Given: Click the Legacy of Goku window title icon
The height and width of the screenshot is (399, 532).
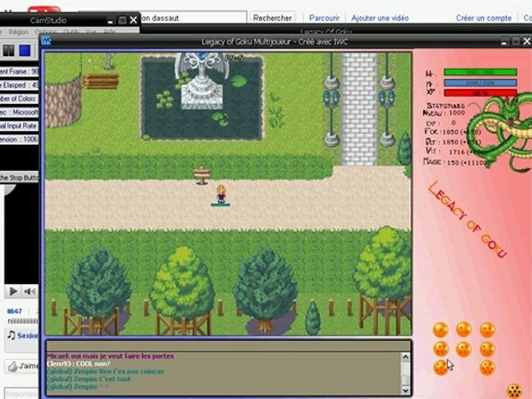Looking at the screenshot, I should coord(46,42).
